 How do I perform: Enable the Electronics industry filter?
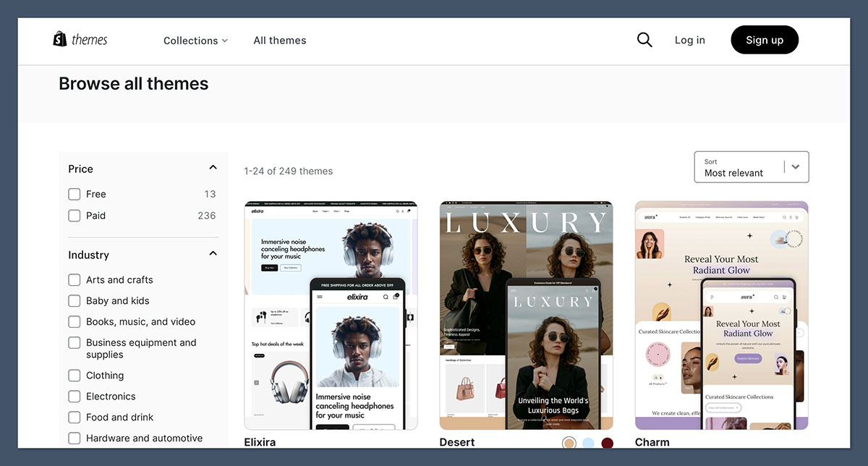[x=74, y=396]
